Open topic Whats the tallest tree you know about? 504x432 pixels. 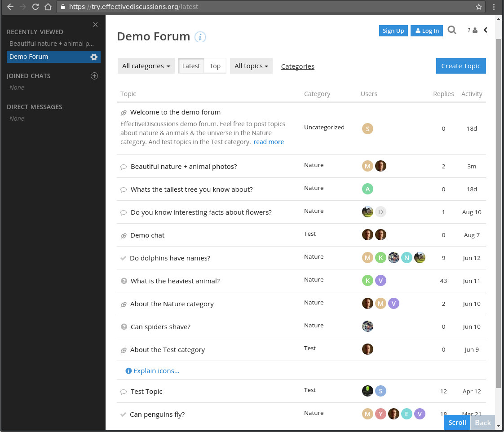coord(191,190)
